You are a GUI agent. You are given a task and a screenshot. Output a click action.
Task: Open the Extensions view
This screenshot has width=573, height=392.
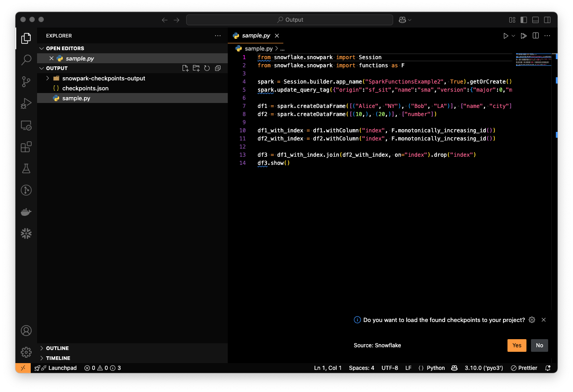coord(26,147)
